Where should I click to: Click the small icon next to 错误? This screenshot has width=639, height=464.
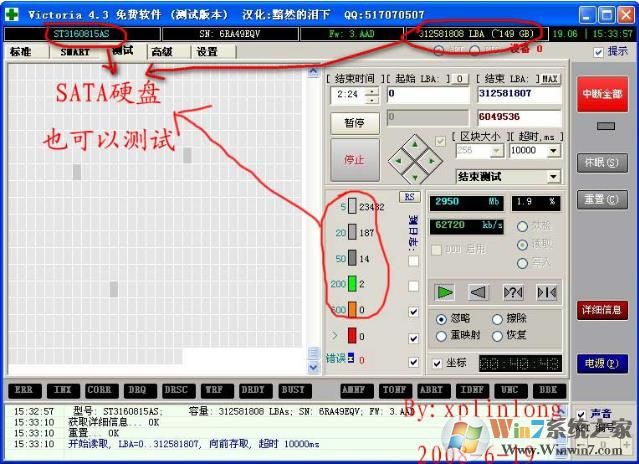[350, 358]
